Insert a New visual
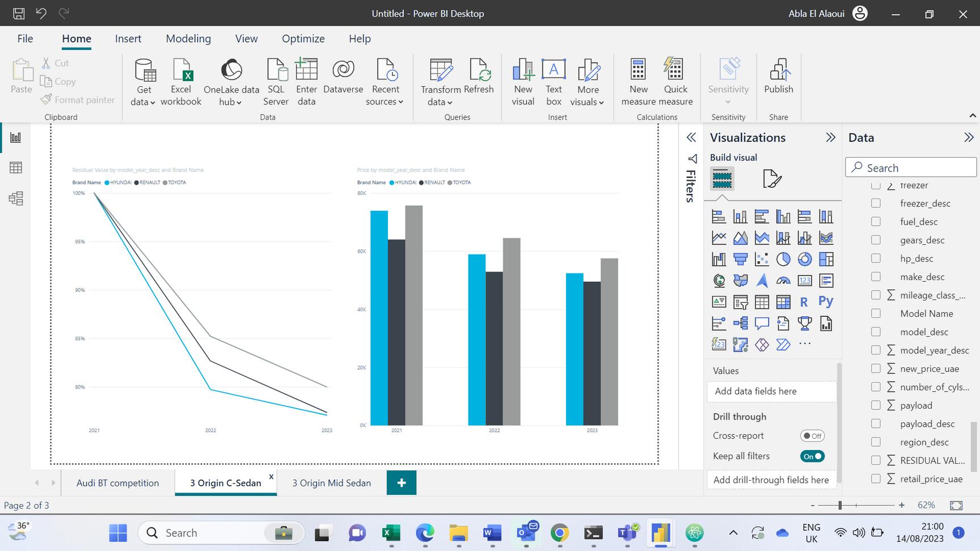 523,83
